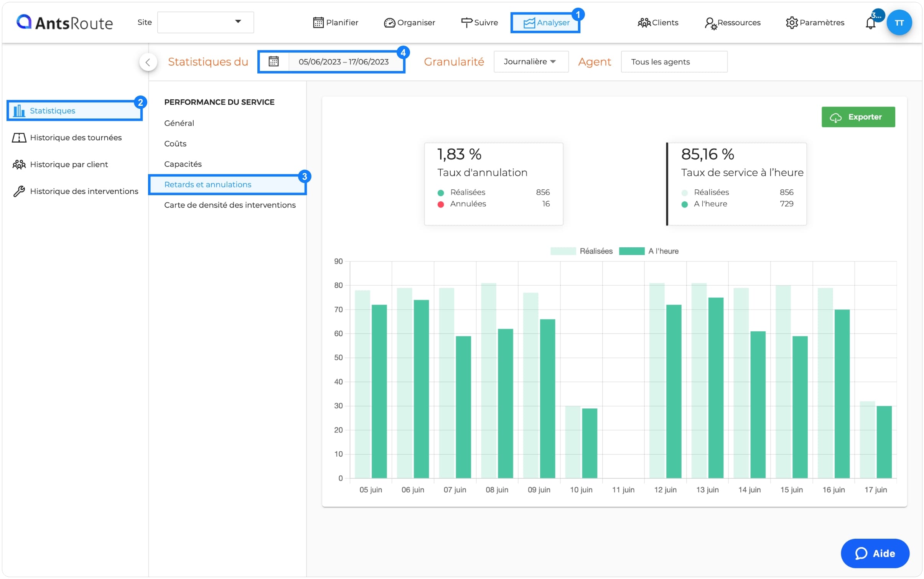The height and width of the screenshot is (579, 924).
Task: Select the Général performance view
Action: [x=179, y=123]
